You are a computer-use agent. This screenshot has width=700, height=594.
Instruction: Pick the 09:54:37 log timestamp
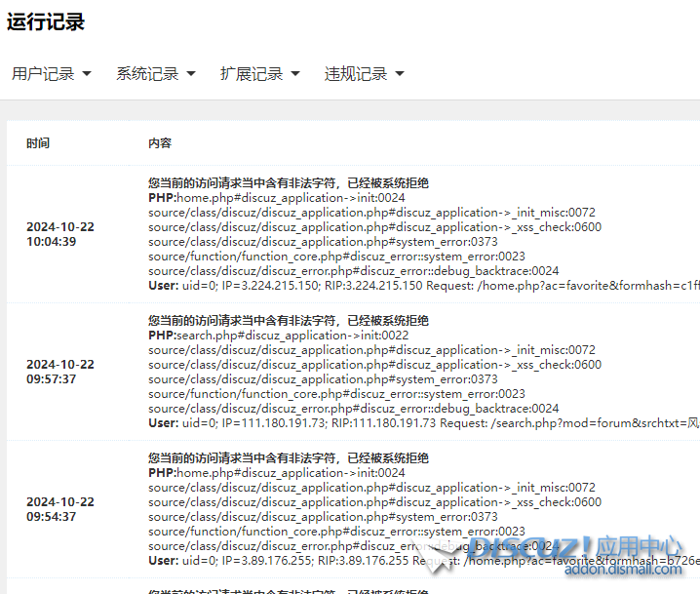(51, 517)
